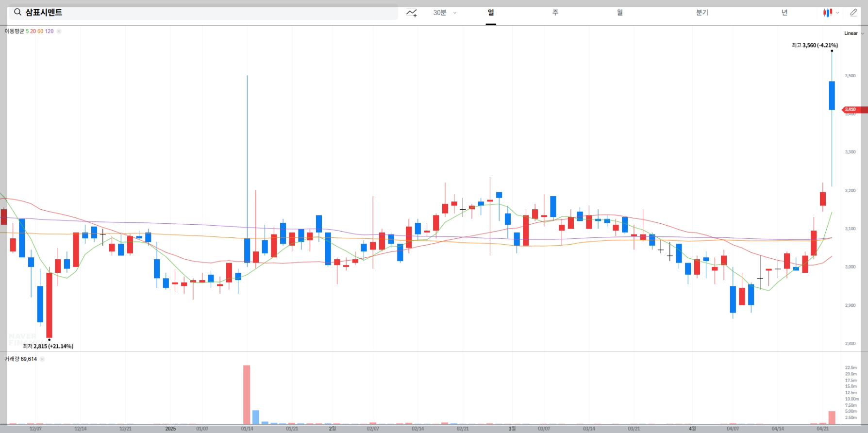Click the 22.5m volume axis label
The height and width of the screenshot is (433, 868).
pos(851,367)
